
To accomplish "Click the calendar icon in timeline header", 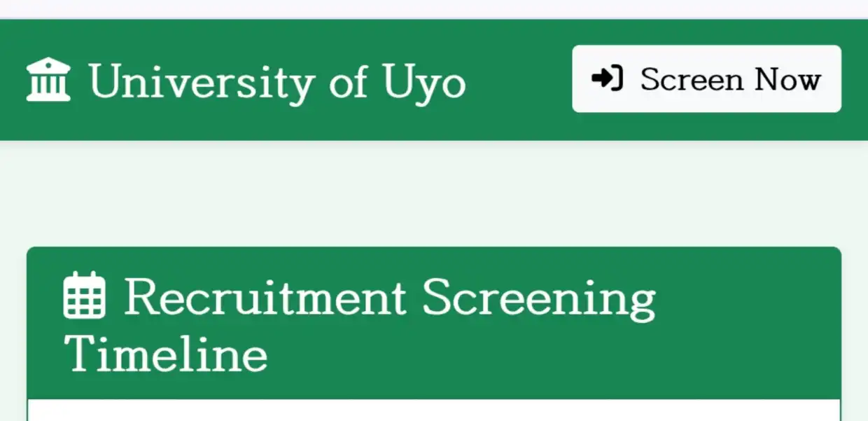I will (85, 296).
